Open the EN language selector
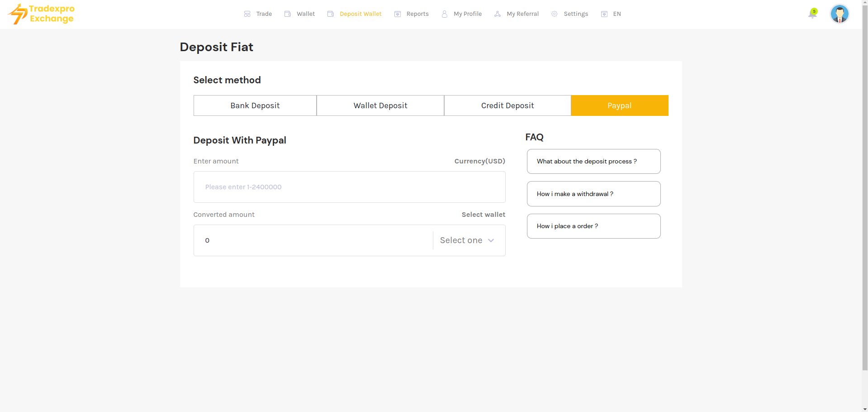This screenshot has width=868, height=412. [x=611, y=14]
